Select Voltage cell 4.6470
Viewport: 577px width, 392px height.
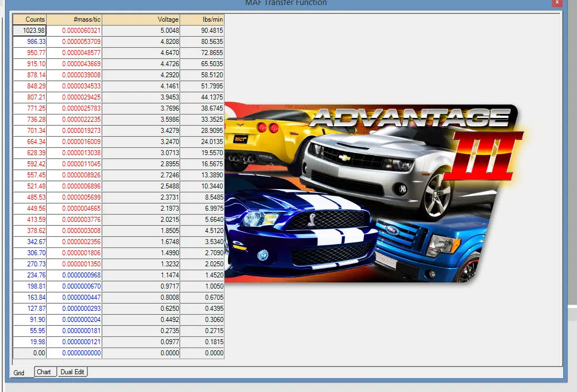click(141, 53)
